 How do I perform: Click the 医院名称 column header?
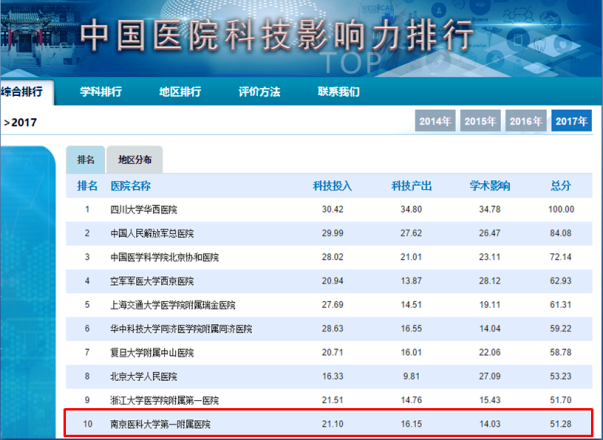pyautogui.click(x=130, y=186)
